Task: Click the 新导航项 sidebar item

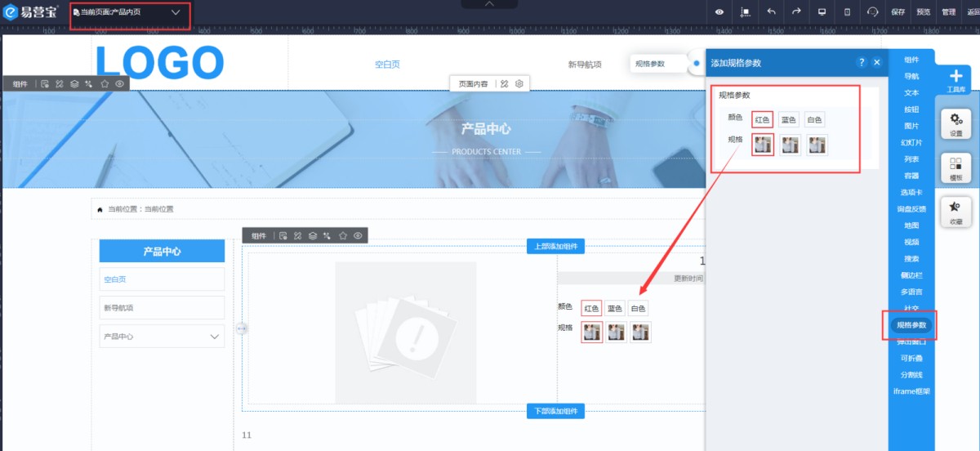Action: click(x=162, y=308)
